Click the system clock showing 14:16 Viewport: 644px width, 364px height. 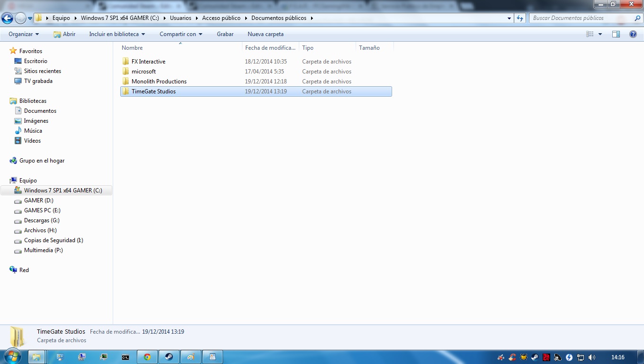(618, 357)
